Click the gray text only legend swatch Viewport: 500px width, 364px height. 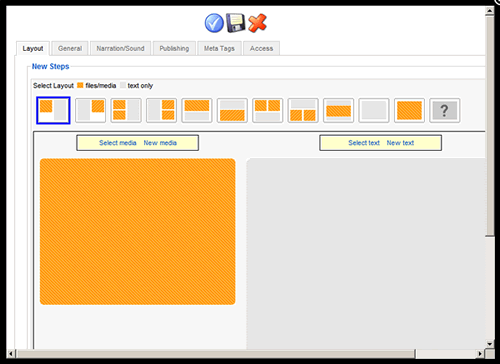click(x=123, y=85)
